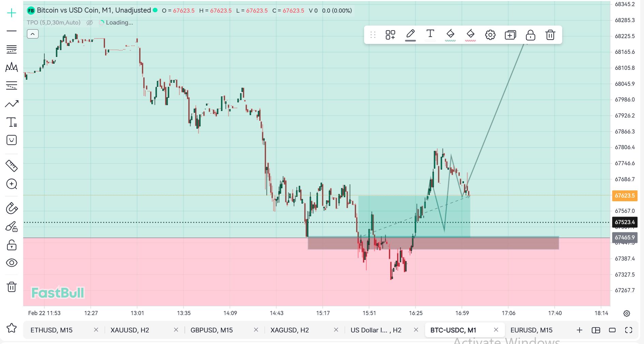This screenshot has height=344, width=644.
Task: Click the zoom in magnifier tool
Action: click(x=12, y=184)
